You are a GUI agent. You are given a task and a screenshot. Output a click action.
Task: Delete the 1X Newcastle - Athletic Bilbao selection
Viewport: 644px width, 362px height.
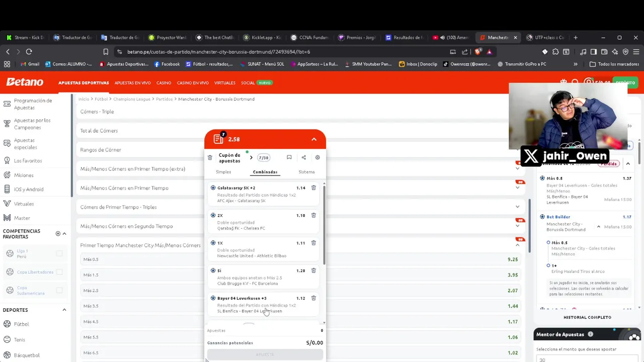coord(313,243)
